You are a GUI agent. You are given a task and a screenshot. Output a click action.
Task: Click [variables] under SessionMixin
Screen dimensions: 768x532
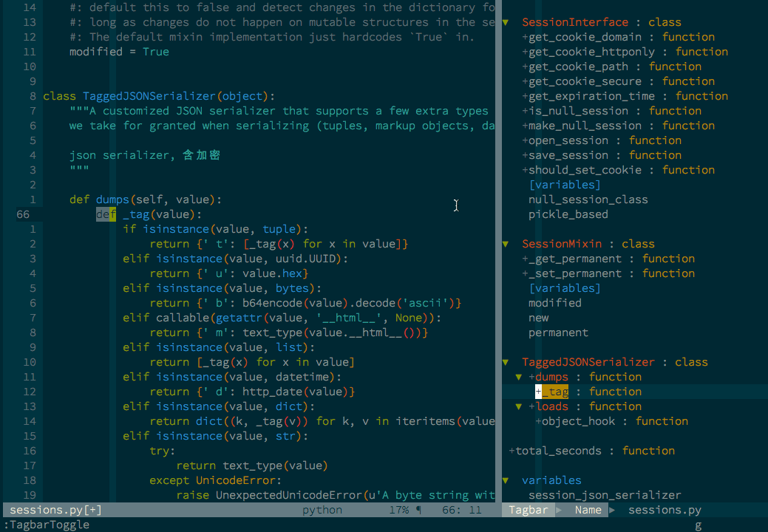tap(564, 287)
